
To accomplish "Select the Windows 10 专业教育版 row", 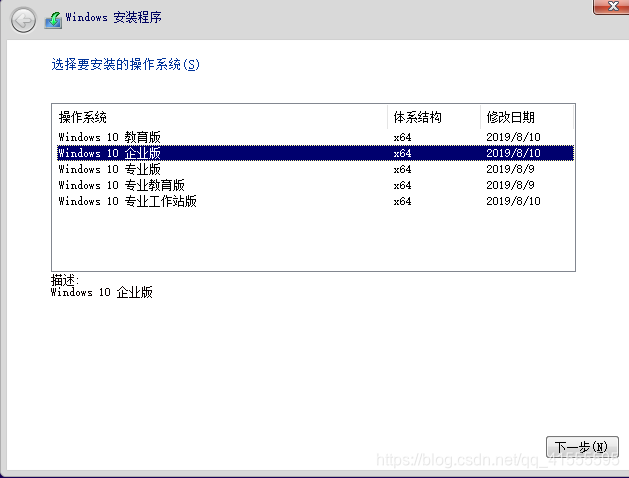I will point(315,185).
